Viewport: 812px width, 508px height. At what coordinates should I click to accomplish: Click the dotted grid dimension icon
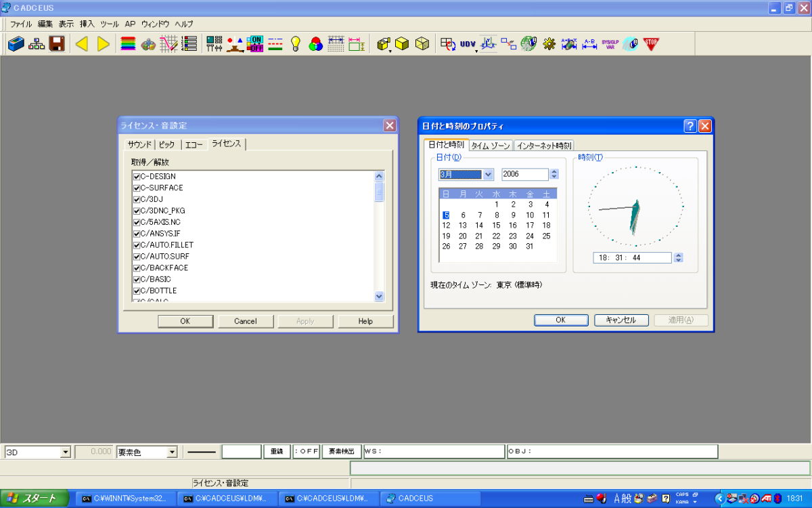[x=336, y=44]
